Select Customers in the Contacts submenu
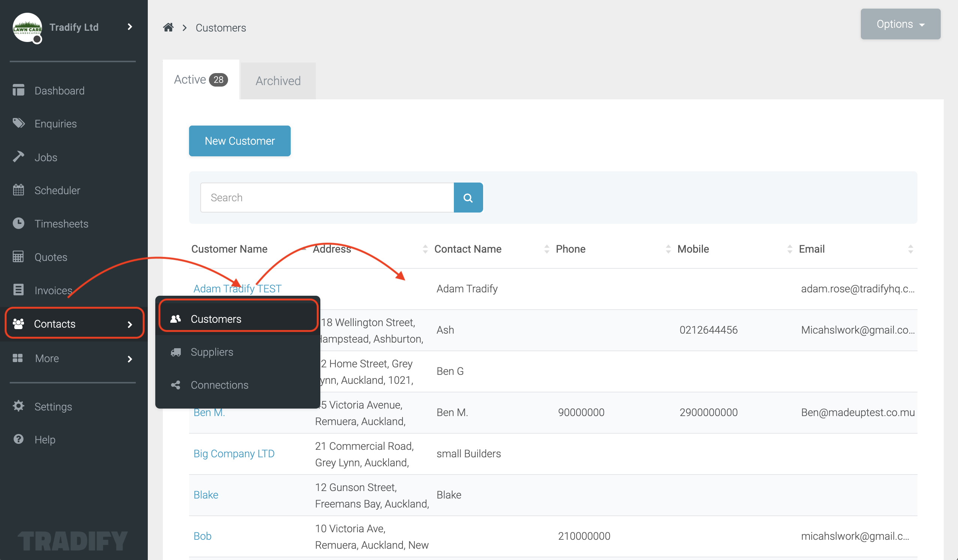958x560 pixels. [238, 319]
